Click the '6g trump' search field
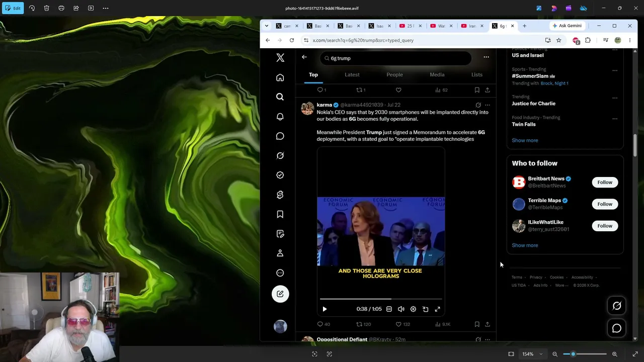 [395, 58]
